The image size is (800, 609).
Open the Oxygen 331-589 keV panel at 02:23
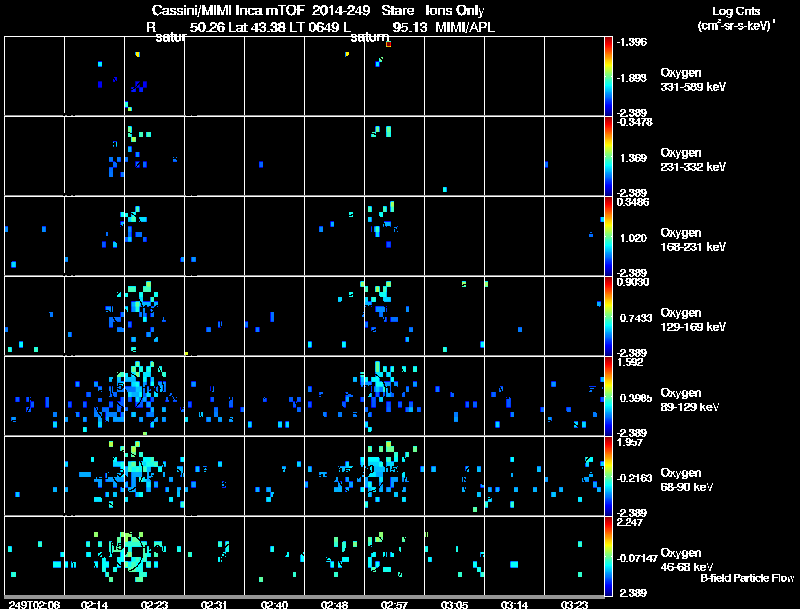click(x=154, y=76)
